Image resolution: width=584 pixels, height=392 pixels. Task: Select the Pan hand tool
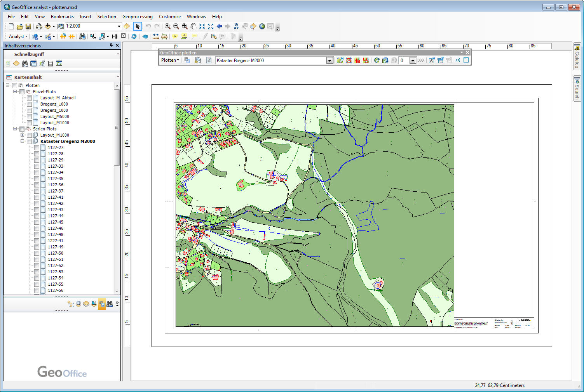194,26
